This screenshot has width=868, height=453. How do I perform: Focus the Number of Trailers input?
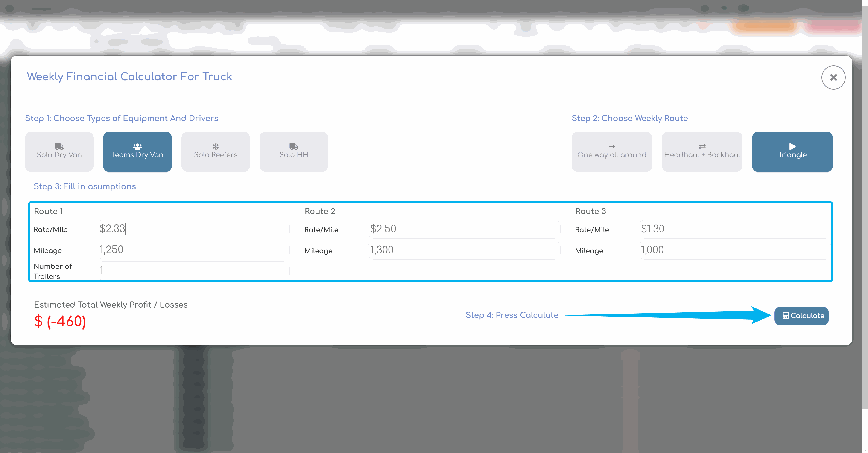click(193, 270)
